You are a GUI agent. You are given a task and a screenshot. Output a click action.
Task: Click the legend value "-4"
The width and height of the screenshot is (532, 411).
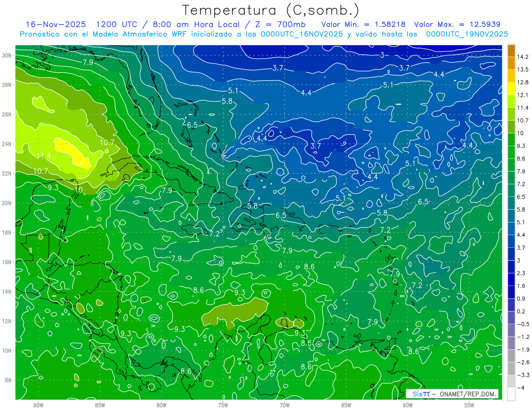pyautogui.click(x=520, y=388)
